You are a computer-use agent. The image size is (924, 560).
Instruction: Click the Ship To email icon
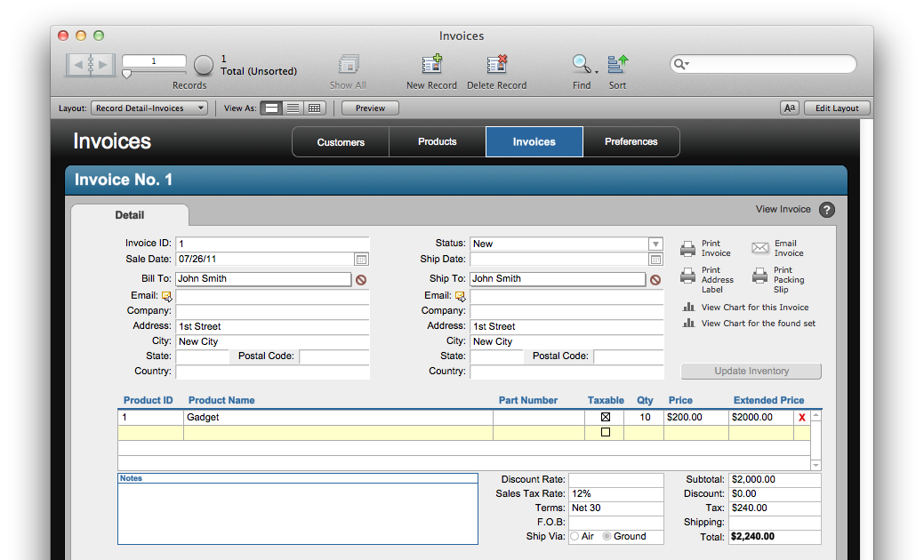point(461,296)
